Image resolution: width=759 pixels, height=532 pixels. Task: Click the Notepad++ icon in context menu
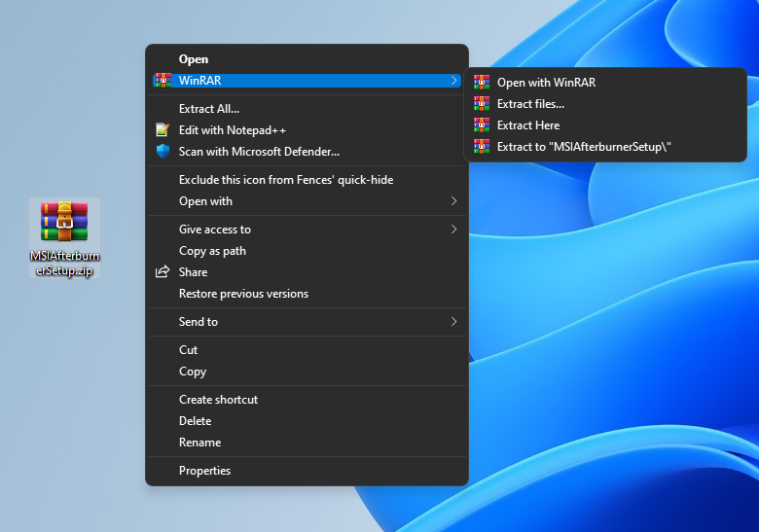pyautogui.click(x=163, y=129)
